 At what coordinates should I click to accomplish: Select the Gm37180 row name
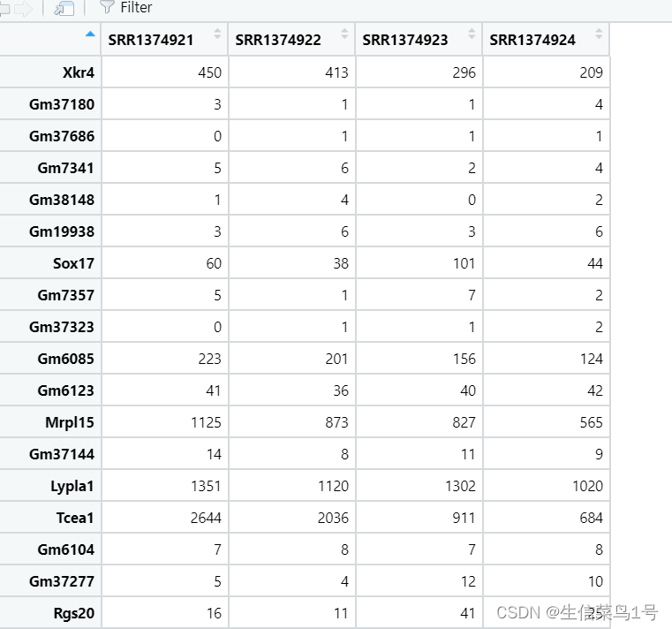point(50,103)
